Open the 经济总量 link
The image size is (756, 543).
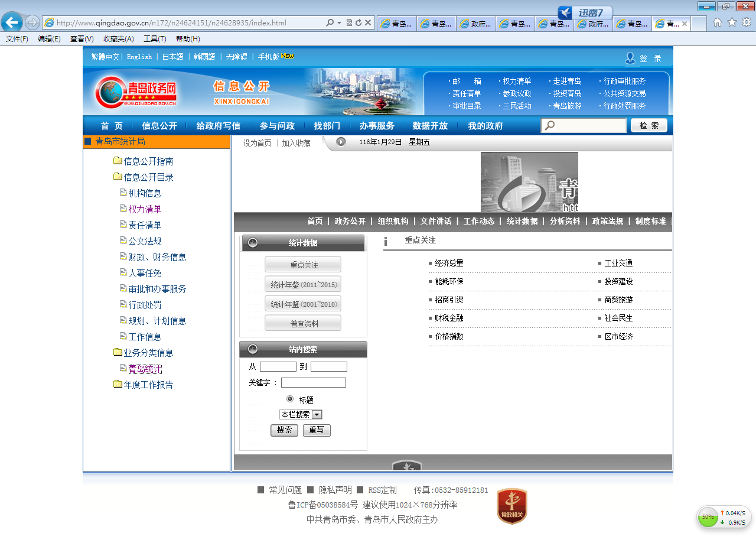pyautogui.click(x=449, y=264)
